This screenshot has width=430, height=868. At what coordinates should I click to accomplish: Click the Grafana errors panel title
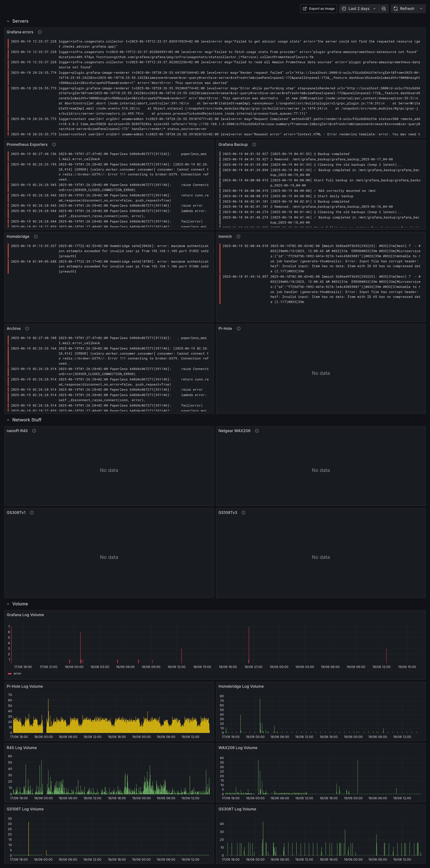click(20, 32)
